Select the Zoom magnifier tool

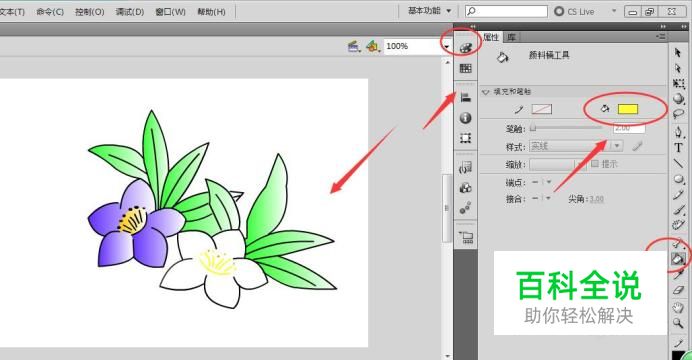tap(678, 323)
